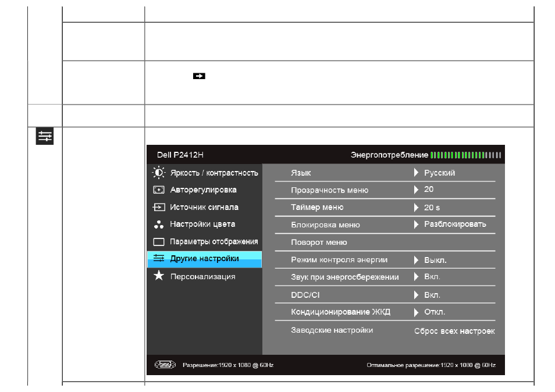
Task: Click Вкл. value for power save sound
Action: click(432, 277)
